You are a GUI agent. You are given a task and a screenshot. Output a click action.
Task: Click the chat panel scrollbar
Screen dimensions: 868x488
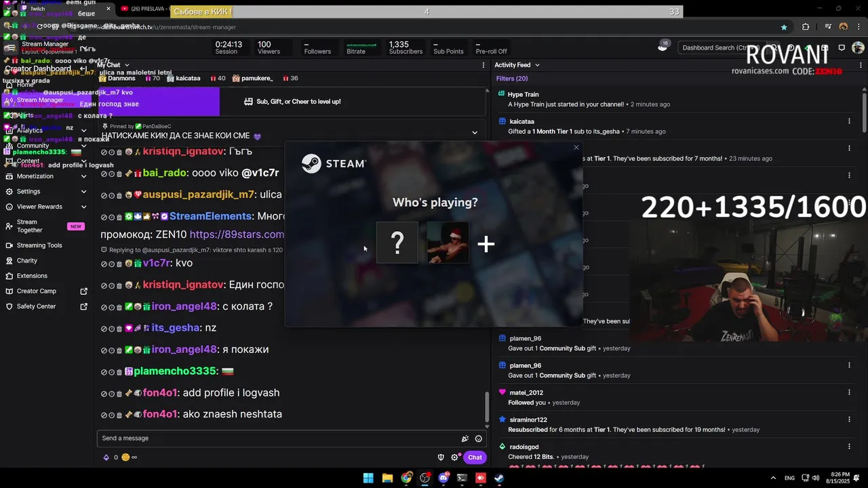(x=486, y=407)
